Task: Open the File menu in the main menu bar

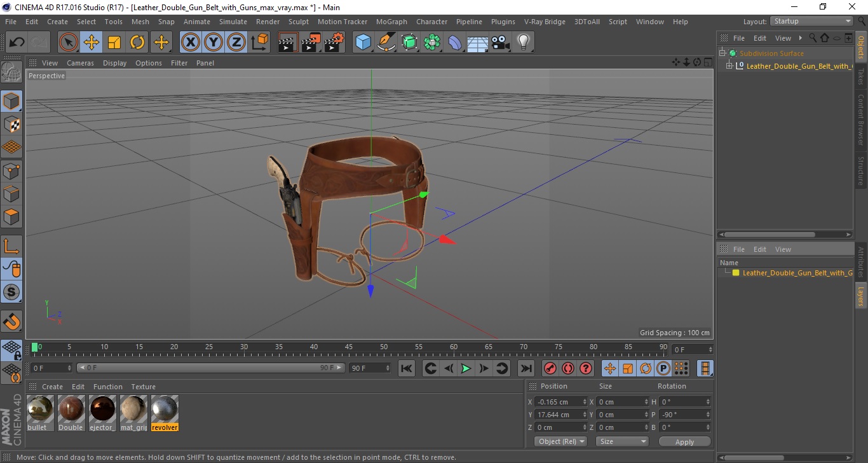Action: coord(11,22)
